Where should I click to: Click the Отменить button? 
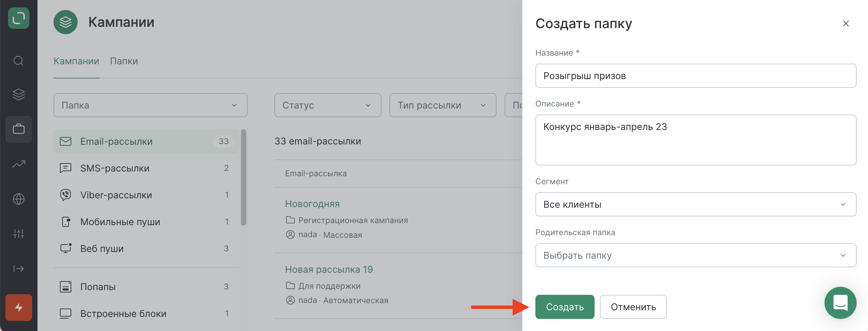[633, 307]
